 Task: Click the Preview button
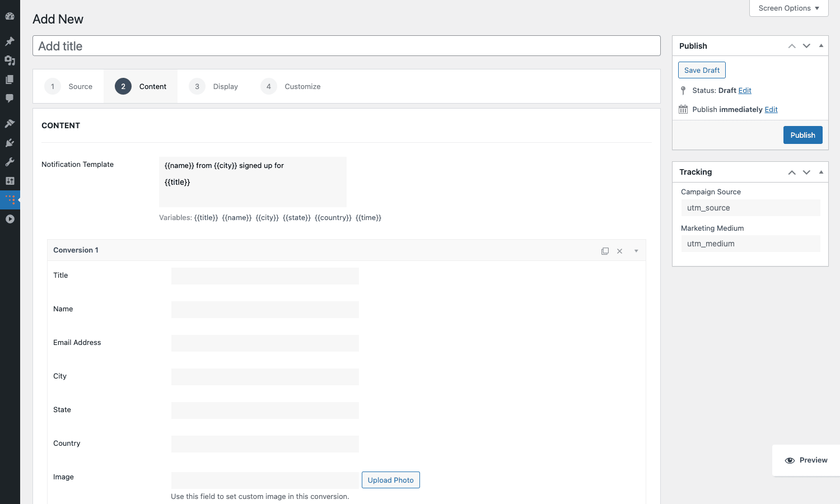click(x=806, y=460)
